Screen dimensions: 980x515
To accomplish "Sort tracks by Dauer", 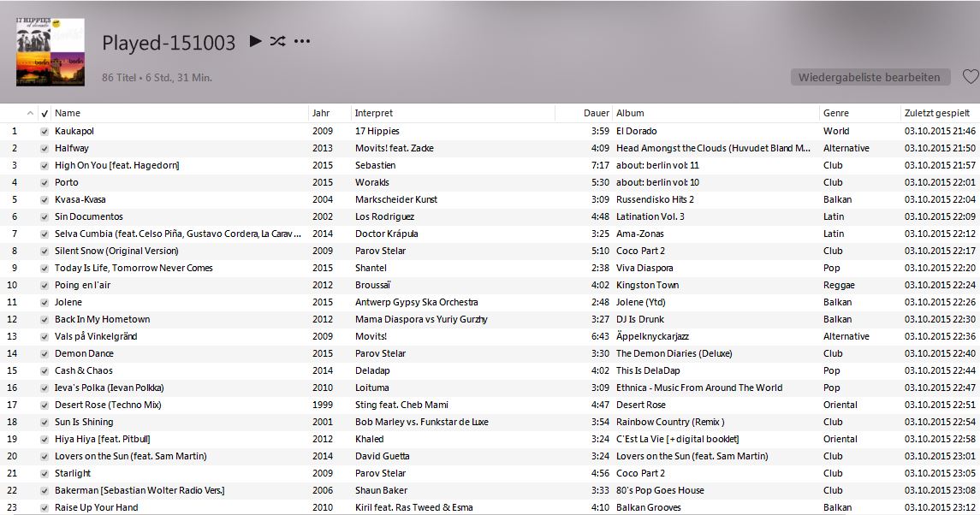I will [597, 112].
